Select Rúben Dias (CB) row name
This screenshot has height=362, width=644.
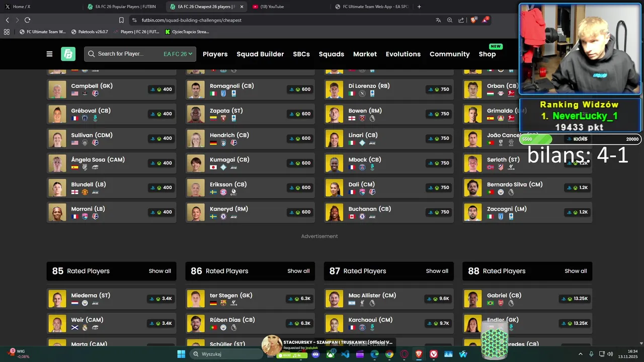point(232,320)
